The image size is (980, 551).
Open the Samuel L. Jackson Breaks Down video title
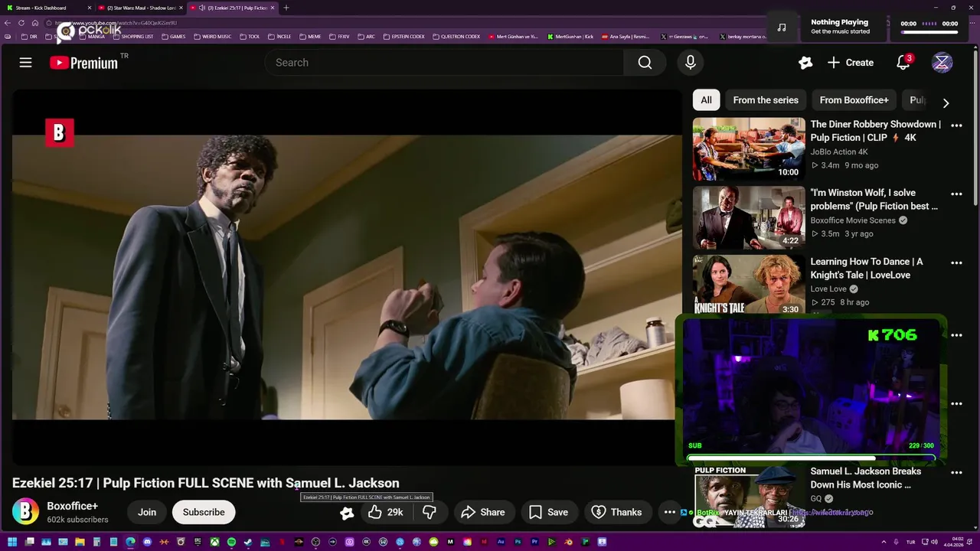click(866, 478)
